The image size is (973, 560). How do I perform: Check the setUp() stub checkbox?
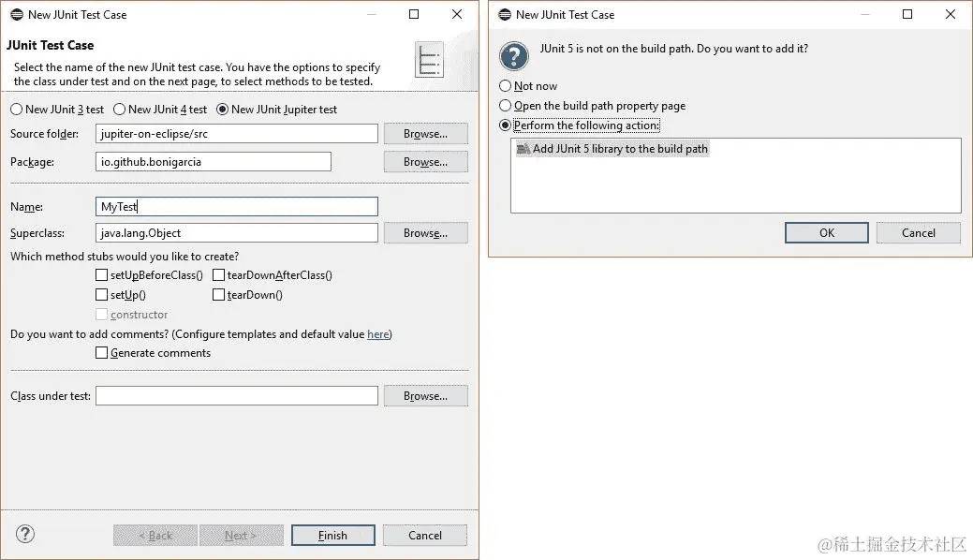(102, 295)
